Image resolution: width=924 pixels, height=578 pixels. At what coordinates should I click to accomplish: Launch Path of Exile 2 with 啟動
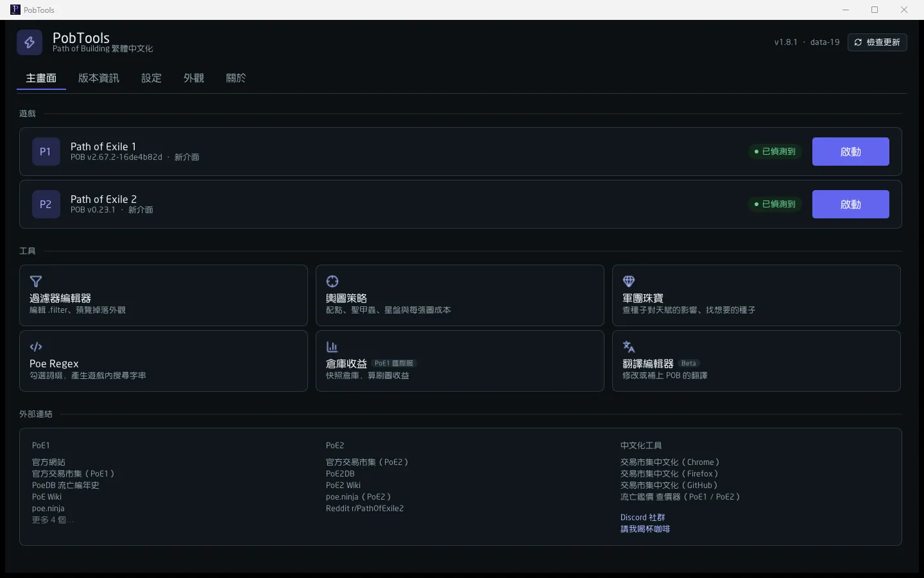point(851,204)
